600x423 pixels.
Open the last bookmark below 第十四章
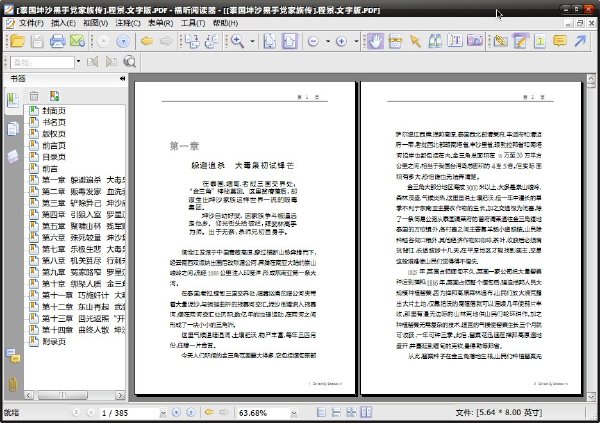tap(54, 341)
